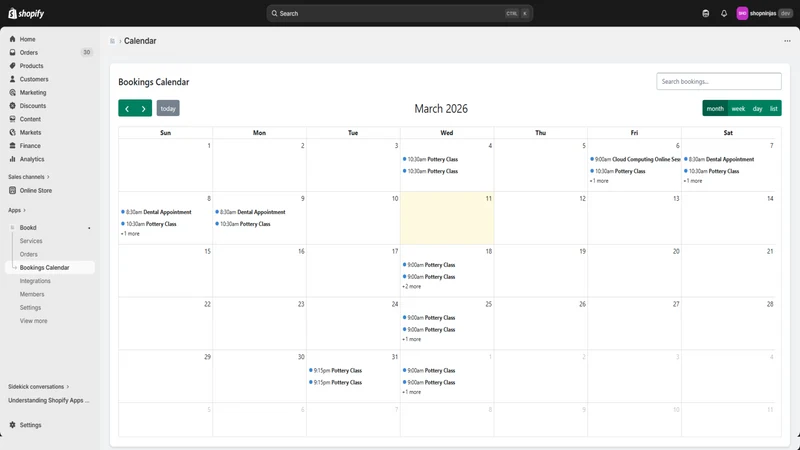Open the Orders icon in sidebar

12,53
